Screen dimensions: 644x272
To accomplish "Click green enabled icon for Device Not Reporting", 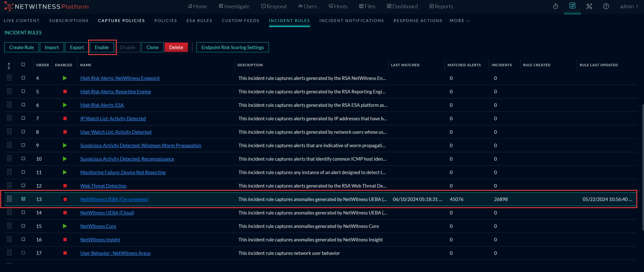I will [65, 172].
